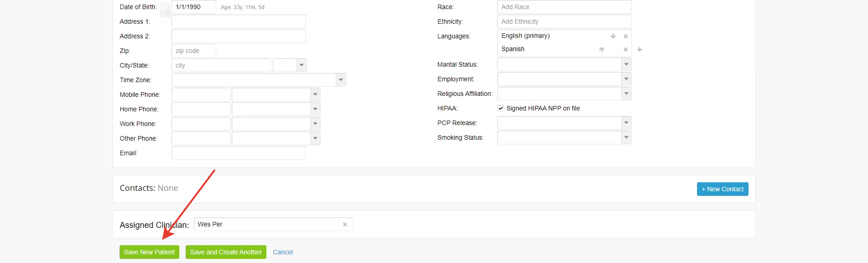Open the PCP Release dropdown
868x263 pixels.
pyautogui.click(x=626, y=123)
